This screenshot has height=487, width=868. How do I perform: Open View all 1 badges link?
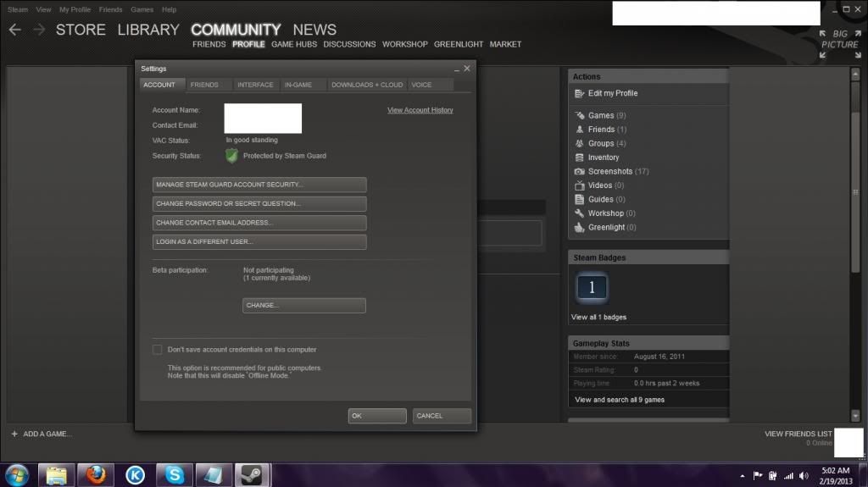coord(598,317)
